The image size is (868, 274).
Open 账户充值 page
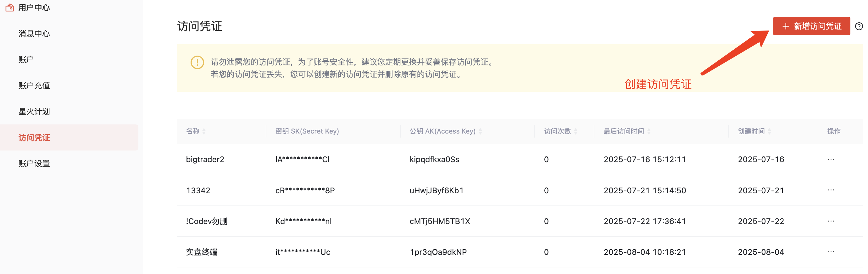(x=34, y=85)
